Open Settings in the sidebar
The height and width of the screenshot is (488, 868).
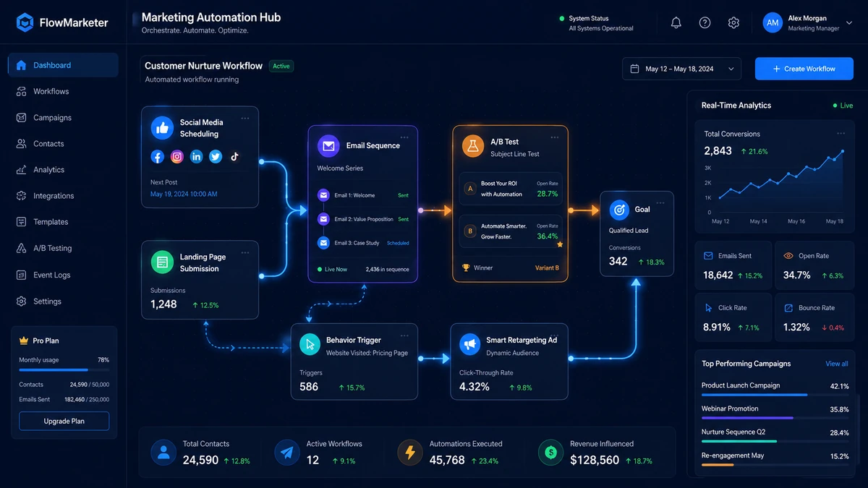63,301
